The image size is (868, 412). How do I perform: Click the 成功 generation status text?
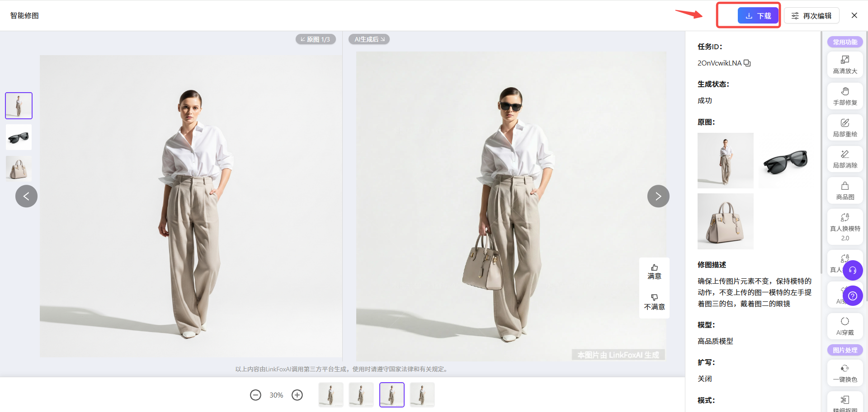(x=705, y=101)
